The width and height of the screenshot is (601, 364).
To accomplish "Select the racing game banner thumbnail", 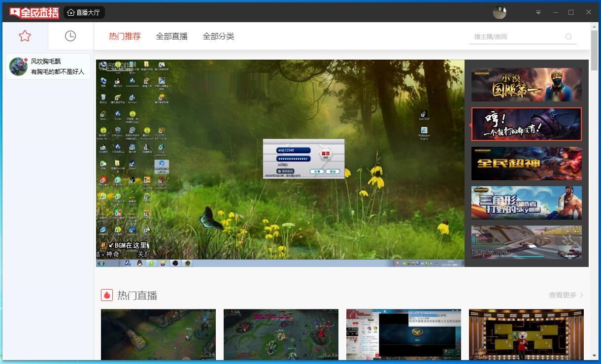I will tap(526, 242).
